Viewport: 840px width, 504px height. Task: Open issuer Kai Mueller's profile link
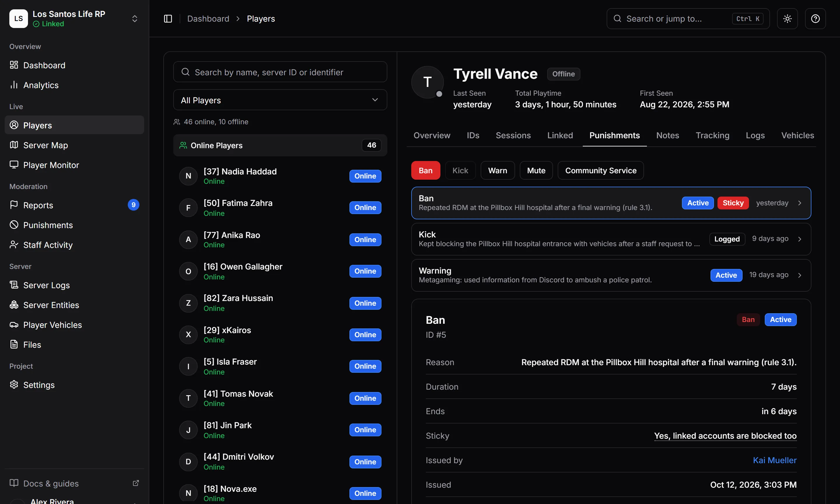pyautogui.click(x=774, y=460)
